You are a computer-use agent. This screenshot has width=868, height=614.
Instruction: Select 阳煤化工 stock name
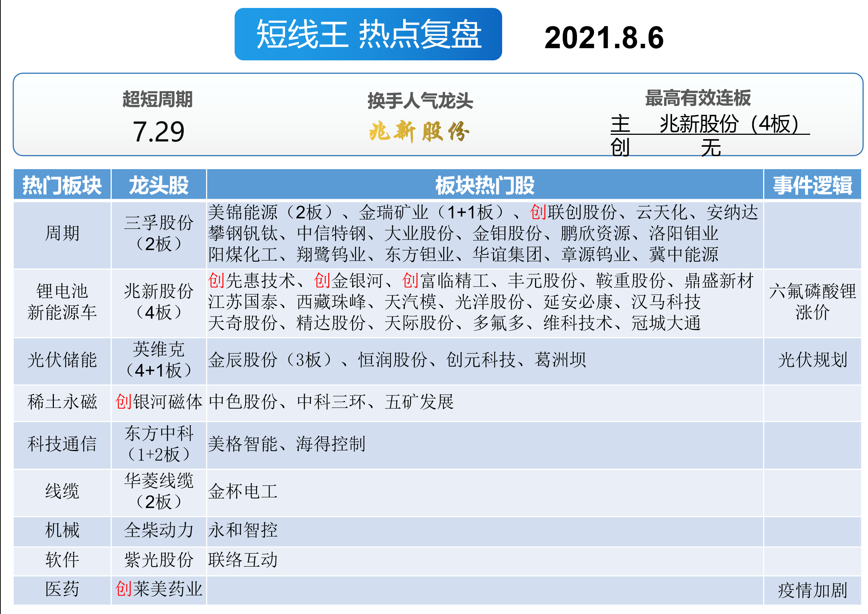coord(243,254)
